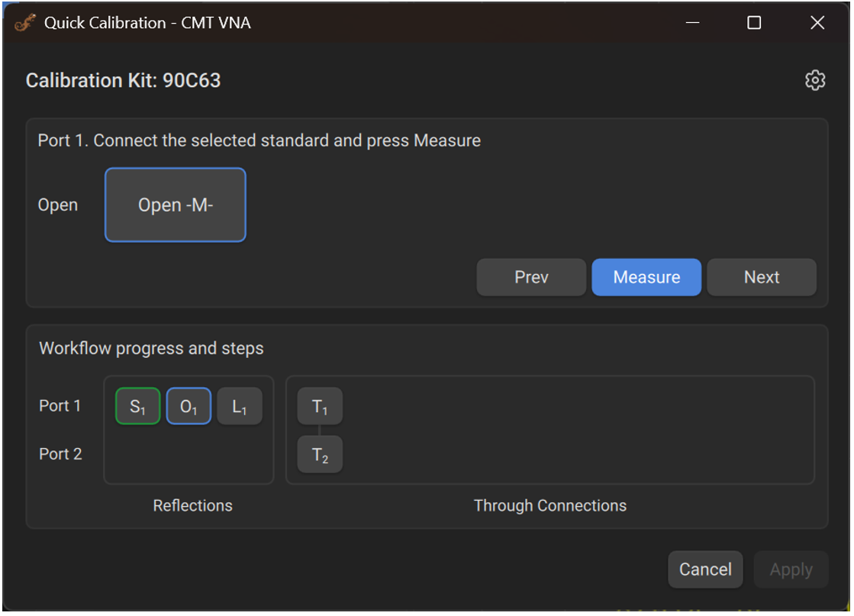Click the Workflow progress and steps panel header

(151, 348)
